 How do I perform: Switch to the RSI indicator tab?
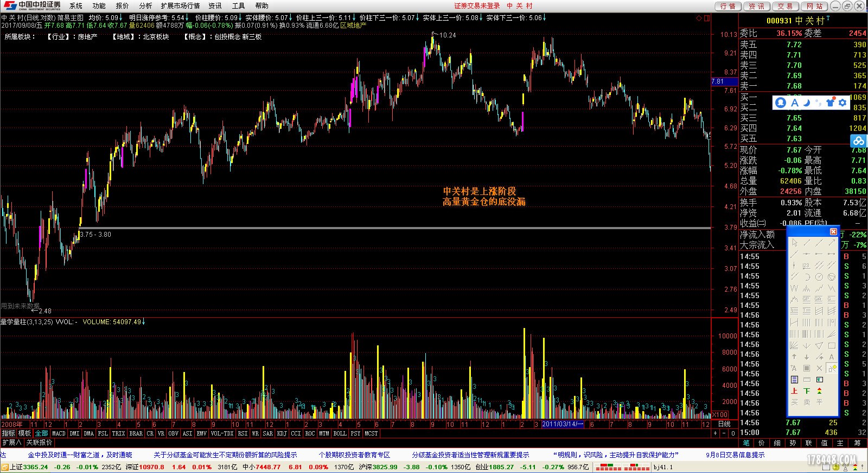pyautogui.click(x=242, y=433)
